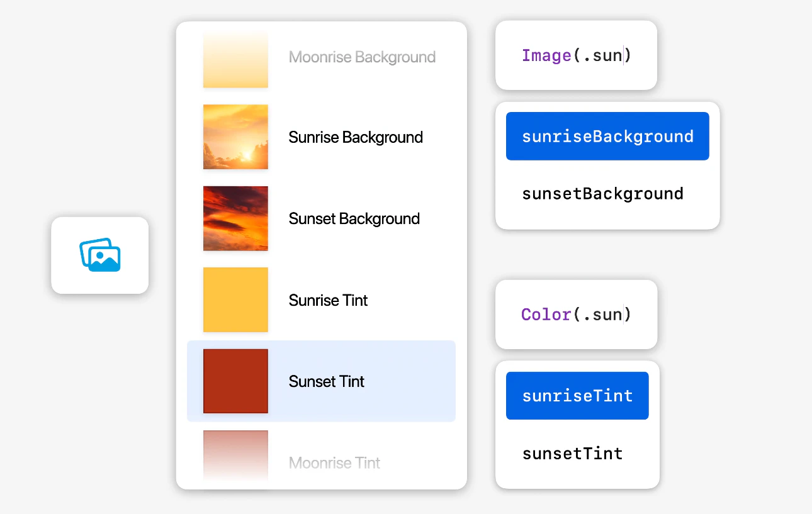Choose the sunriseTint autocomplete suggestion
Screen dimensions: 812x514
[577, 396]
